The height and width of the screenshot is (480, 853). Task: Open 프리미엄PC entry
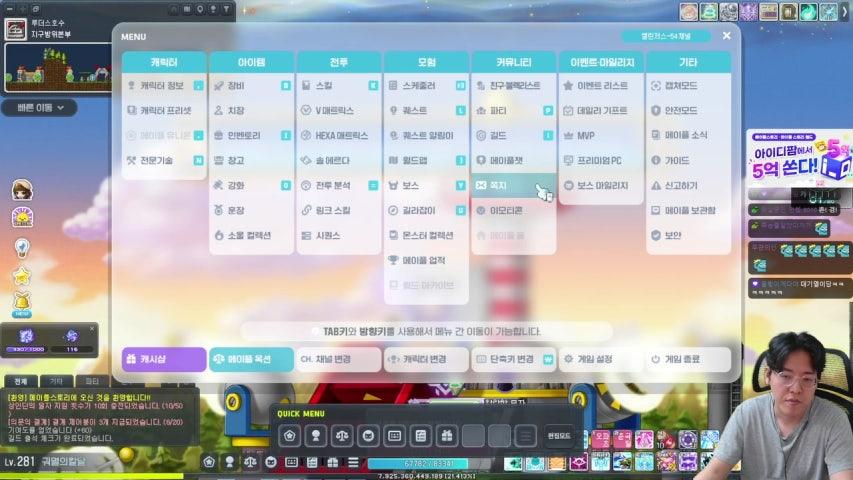pyautogui.click(x=601, y=161)
